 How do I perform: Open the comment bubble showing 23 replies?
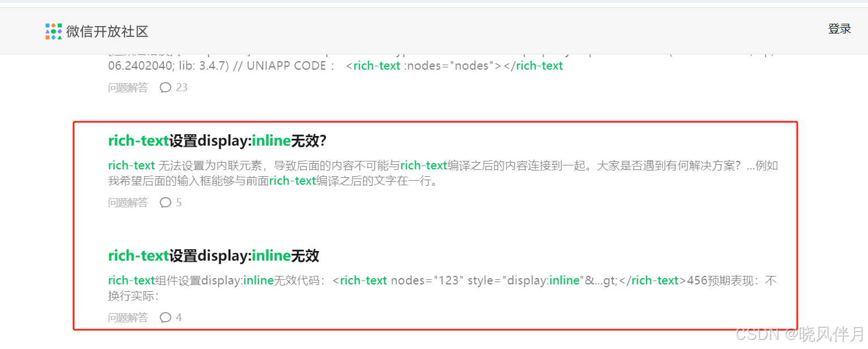[165, 87]
